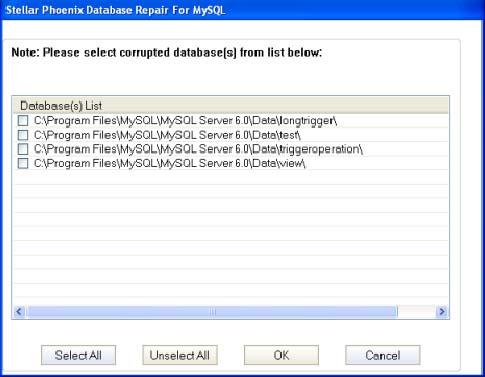Select the Data\triggeroperation\ path text
The image size is (485, 377).
click(198, 149)
